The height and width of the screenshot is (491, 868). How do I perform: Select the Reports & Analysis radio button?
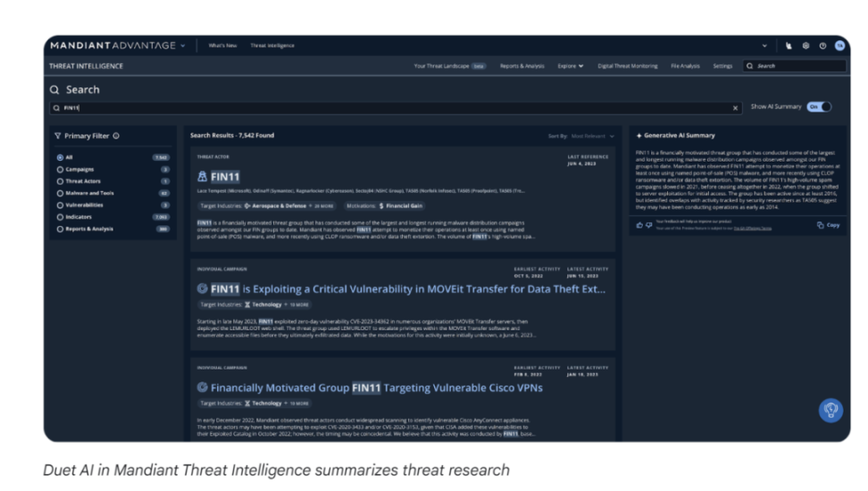60,229
